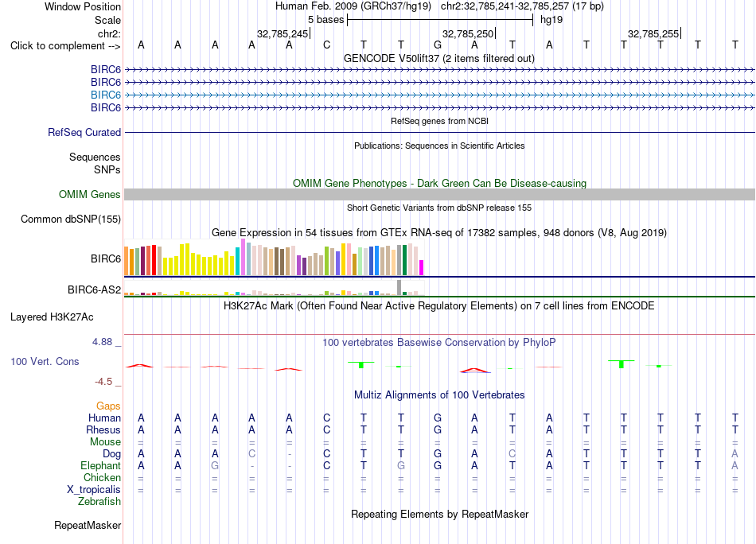Click the 4.88 PhyloP upper limit value
Screen dimensions: 756x544
(102, 342)
